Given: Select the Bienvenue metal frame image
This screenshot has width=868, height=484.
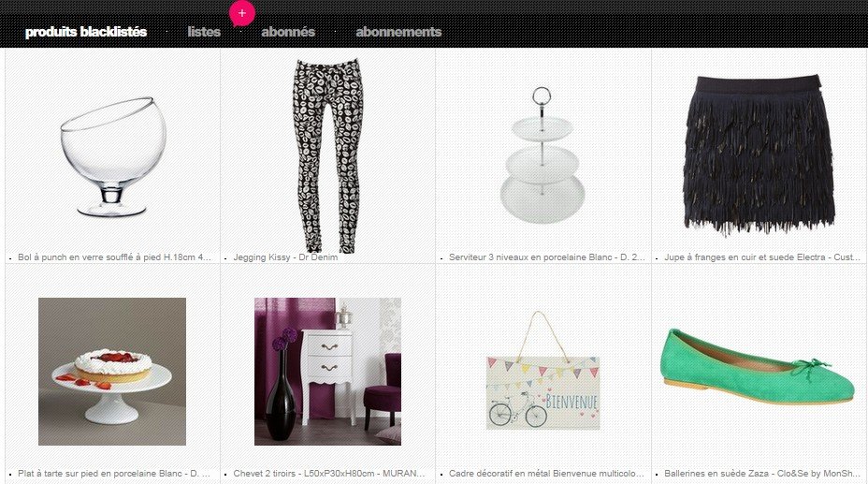Looking at the screenshot, I should tap(542, 370).
